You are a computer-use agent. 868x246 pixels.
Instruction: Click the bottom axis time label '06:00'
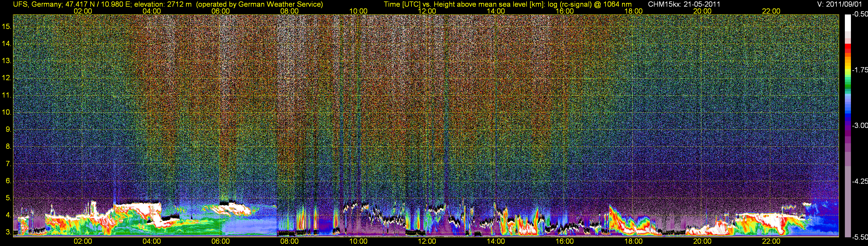(x=220, y=242)
